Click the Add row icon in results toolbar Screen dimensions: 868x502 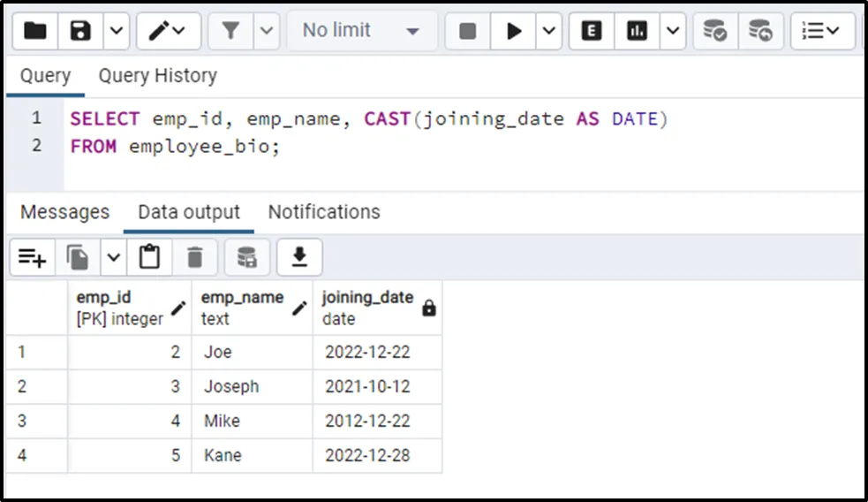33,257
